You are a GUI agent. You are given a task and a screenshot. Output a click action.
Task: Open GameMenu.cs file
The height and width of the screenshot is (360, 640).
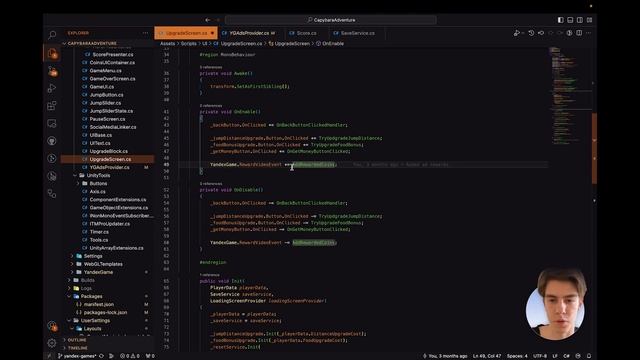[x=105, y=71]
